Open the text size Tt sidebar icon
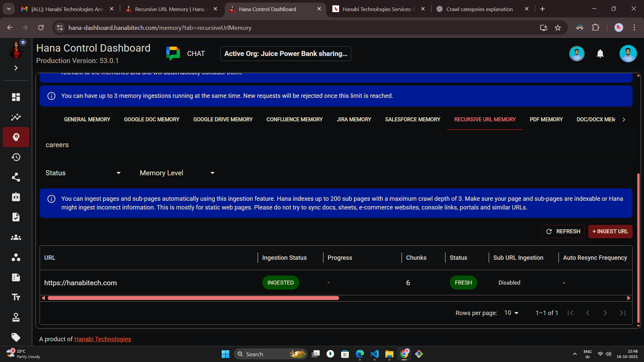The width and height of the screenshot is (644, 362). (x=16, y=297)
